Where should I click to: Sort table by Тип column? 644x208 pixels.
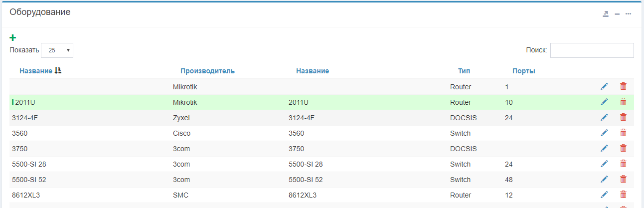pos(464,71)
